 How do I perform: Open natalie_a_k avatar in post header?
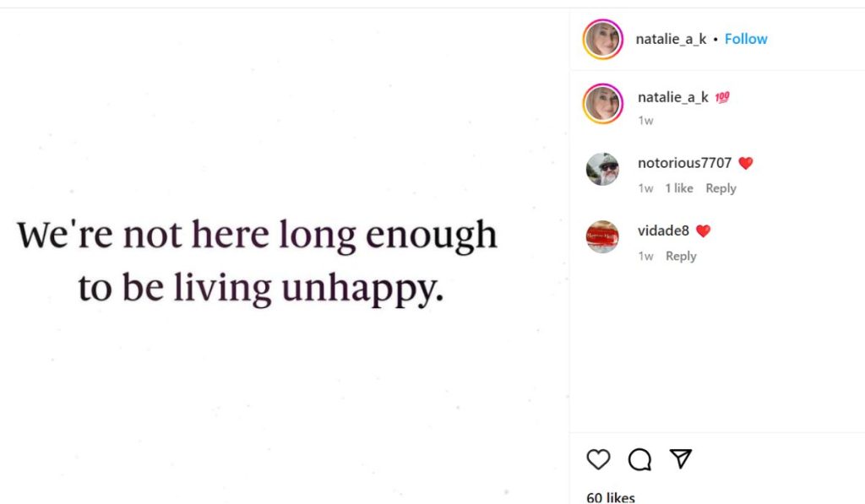pos(603,39)
